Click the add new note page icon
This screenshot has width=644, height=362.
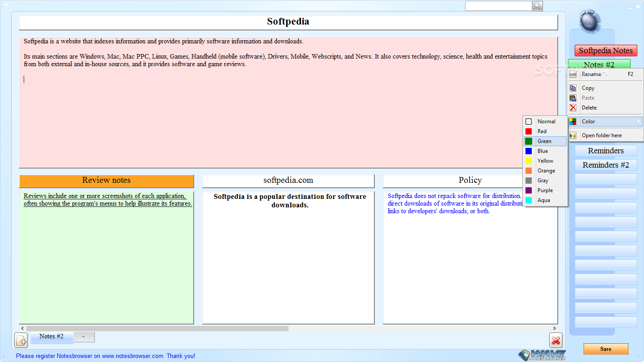coord(21,340)
